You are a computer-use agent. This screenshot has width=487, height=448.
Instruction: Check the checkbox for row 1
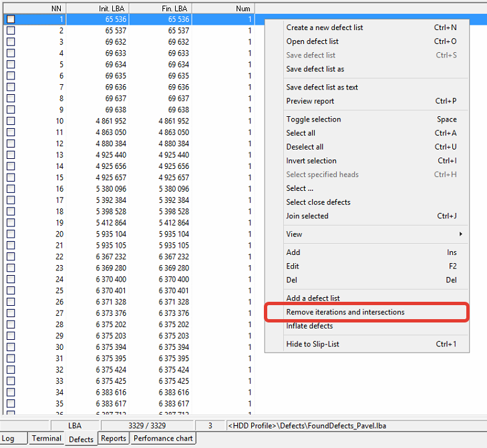click(11, 19)
